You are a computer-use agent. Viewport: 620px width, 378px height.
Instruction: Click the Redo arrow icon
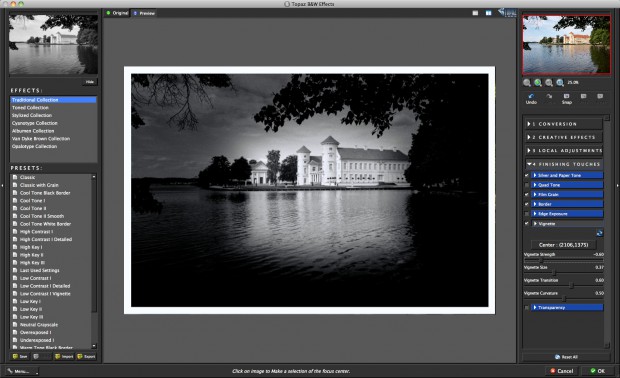coord(549,96)
